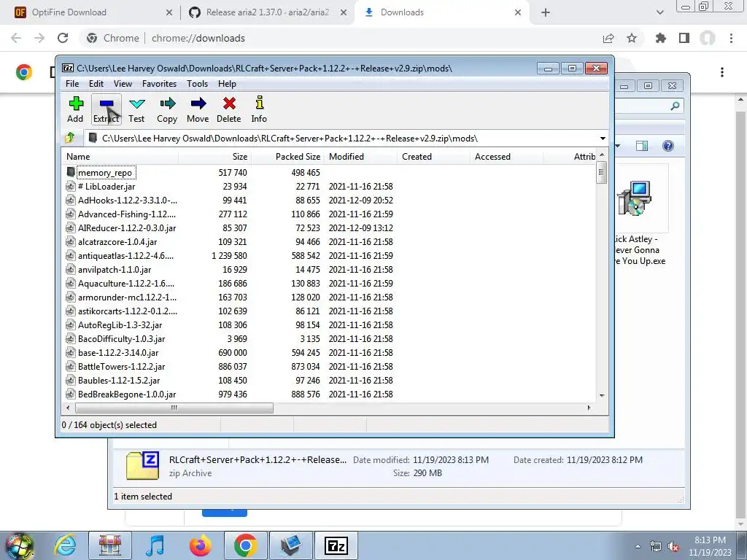Open Explorer window help icon
Viewport: 747px width, 560px height.
[x=668, y=146]
